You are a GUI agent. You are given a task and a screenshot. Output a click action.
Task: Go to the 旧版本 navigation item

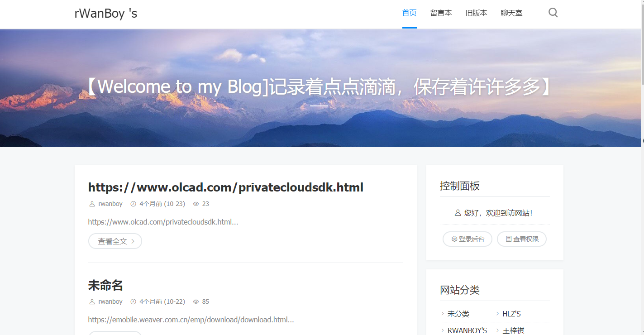pos(476,13)
